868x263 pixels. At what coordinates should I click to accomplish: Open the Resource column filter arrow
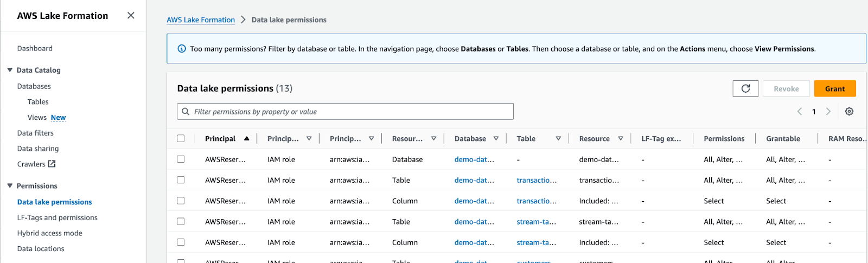pyautogui.click(x=621, y=138)
